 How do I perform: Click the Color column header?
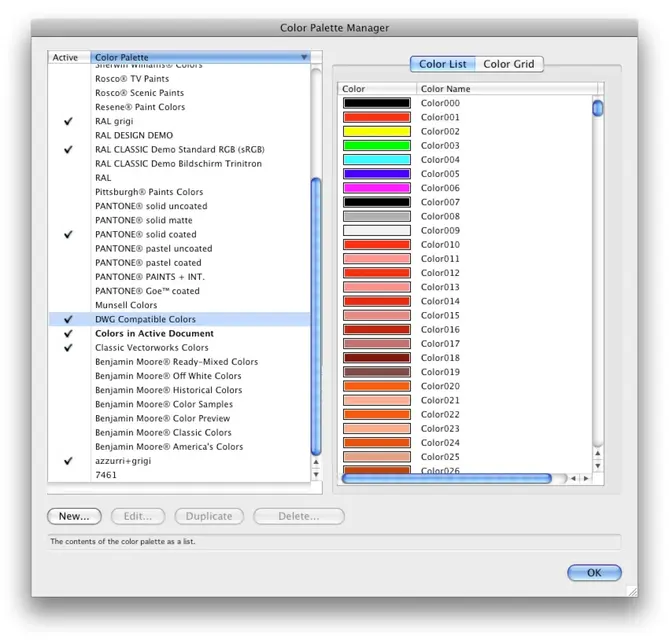click(377, 89)
